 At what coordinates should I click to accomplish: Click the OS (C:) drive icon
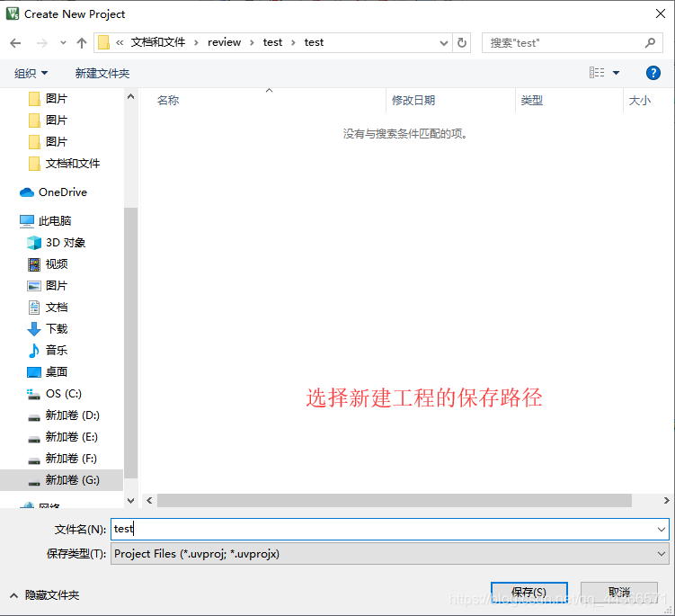pyautogui.click(x=33, y=394)
